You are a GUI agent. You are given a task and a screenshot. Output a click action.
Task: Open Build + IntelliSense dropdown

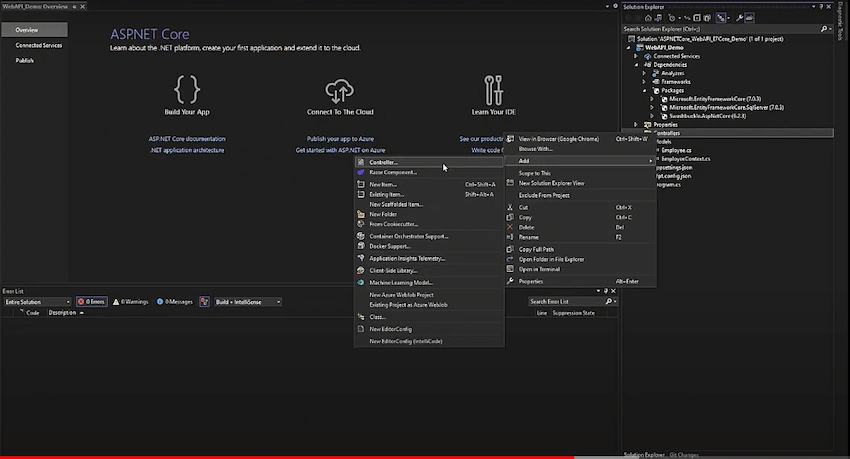[x=248, y=302]
